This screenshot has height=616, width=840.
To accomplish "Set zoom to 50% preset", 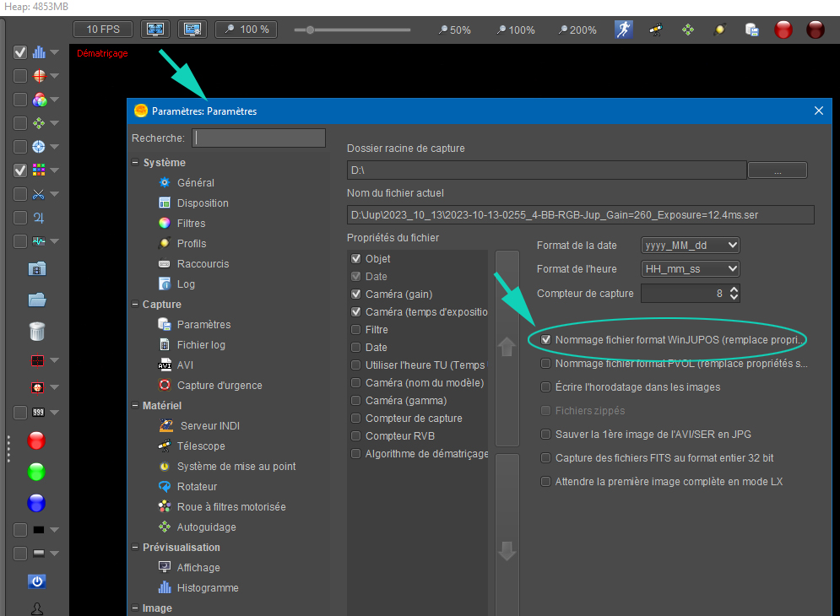I will 454,30.
